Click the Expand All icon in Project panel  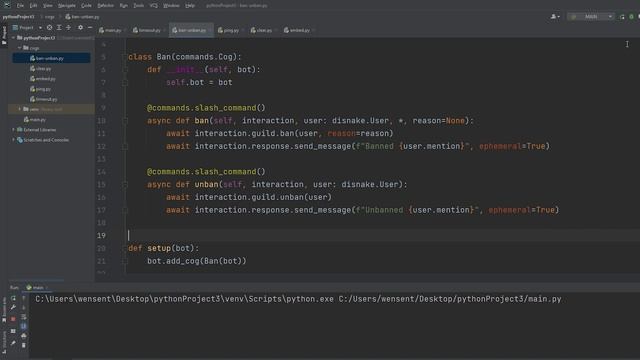coord(59,28)
